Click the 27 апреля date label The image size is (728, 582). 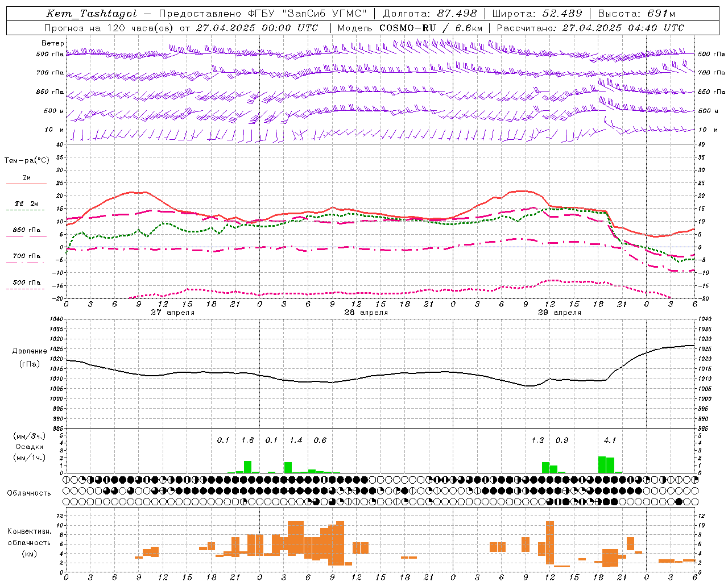(x=173, y=313)
